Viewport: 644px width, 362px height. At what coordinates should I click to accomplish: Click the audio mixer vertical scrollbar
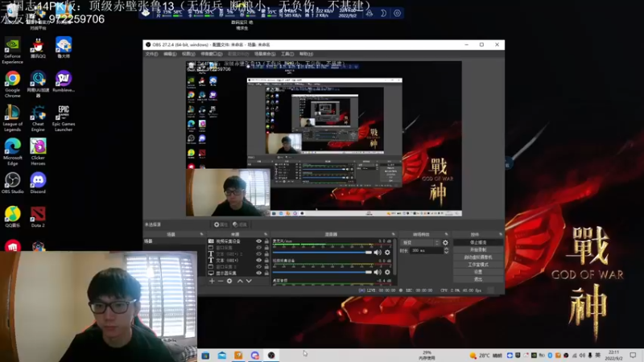(394, 257)
